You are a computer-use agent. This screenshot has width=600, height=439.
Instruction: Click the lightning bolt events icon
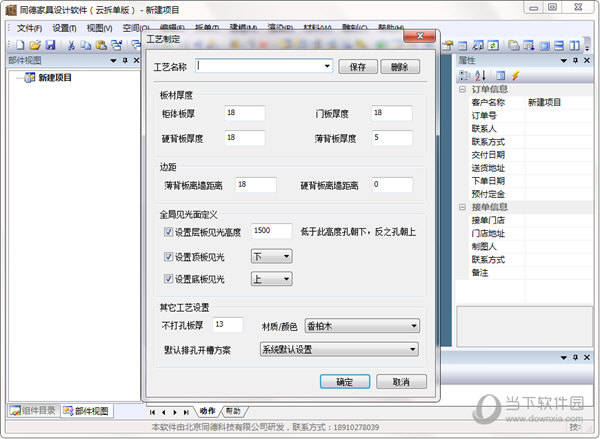tap(515, 75)
